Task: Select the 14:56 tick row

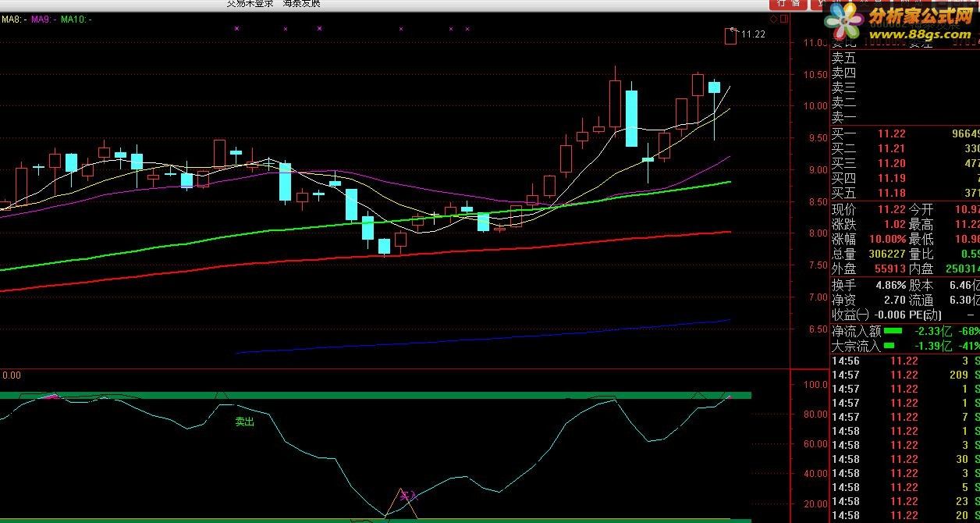Action: [904, 361]
